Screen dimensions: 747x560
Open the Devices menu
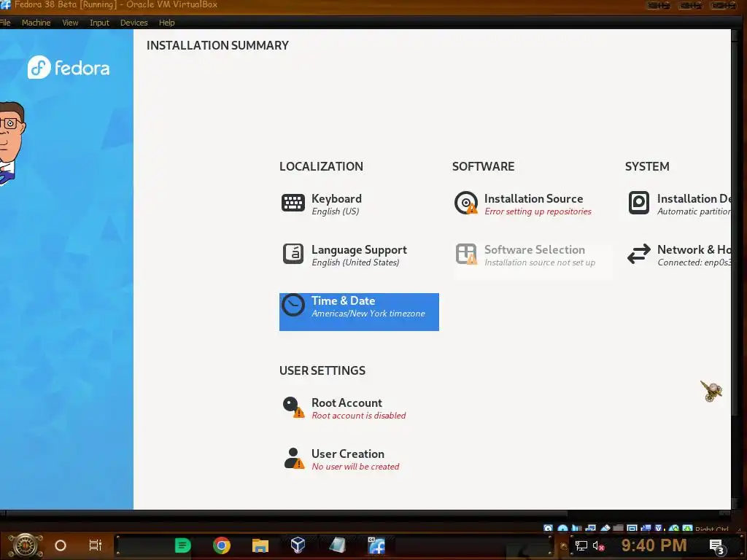(134, 23)
